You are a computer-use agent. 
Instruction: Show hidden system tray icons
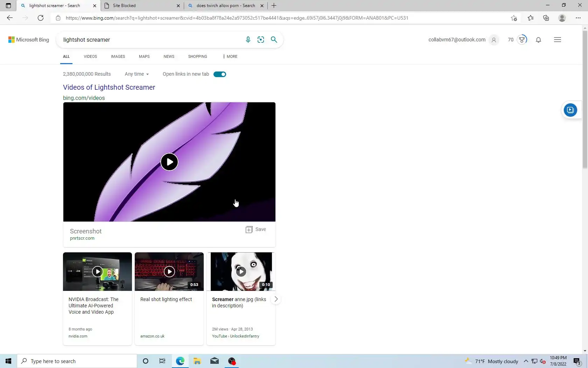pyautogui.click(x=526, y=361)
